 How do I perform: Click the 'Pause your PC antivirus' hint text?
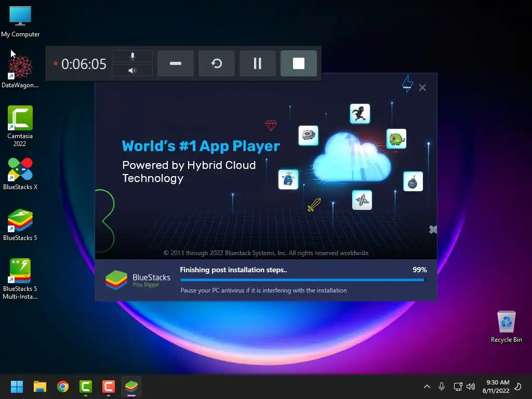pyautogui.click(x=263, y=290)
